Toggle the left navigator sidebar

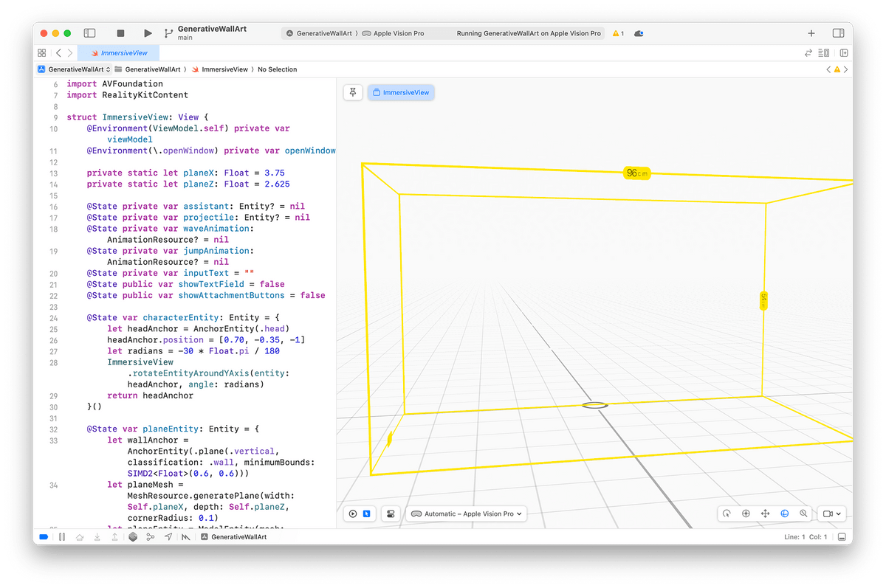coord(89,33)
